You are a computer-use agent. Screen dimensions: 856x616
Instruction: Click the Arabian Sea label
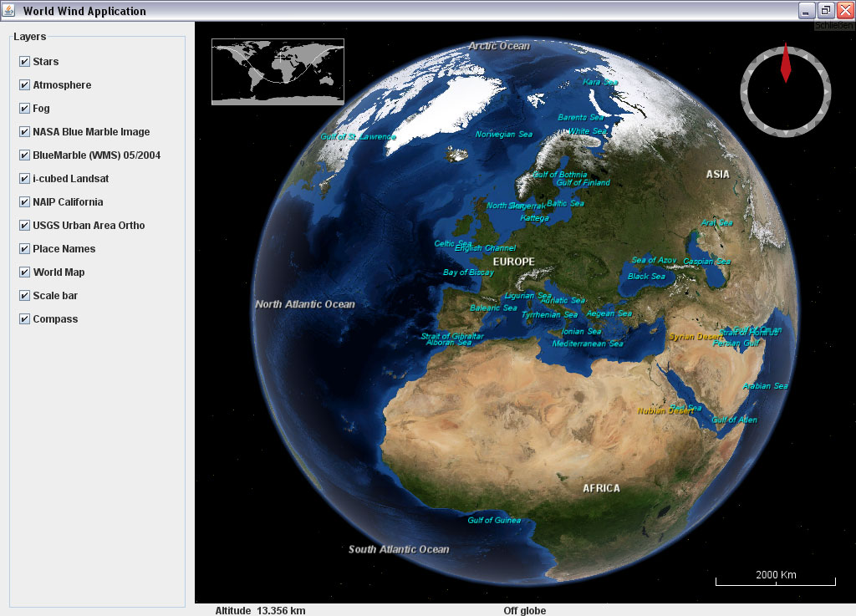(766, 386)
